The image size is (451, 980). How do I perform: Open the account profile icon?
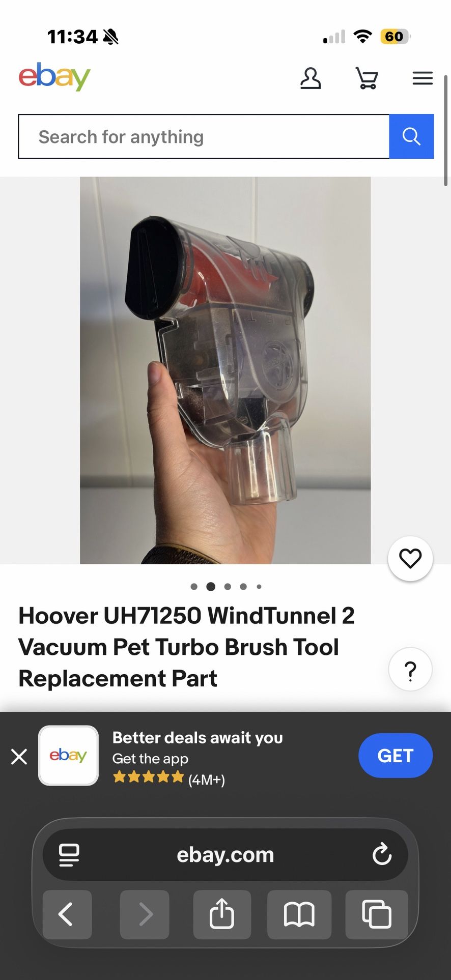coord(310,78)
